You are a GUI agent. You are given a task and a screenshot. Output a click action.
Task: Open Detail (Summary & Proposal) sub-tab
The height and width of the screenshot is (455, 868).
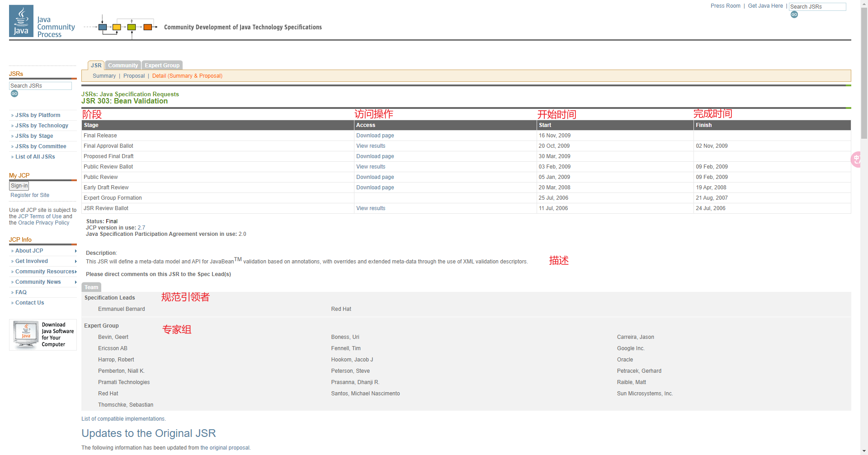(x=187, y=76)
